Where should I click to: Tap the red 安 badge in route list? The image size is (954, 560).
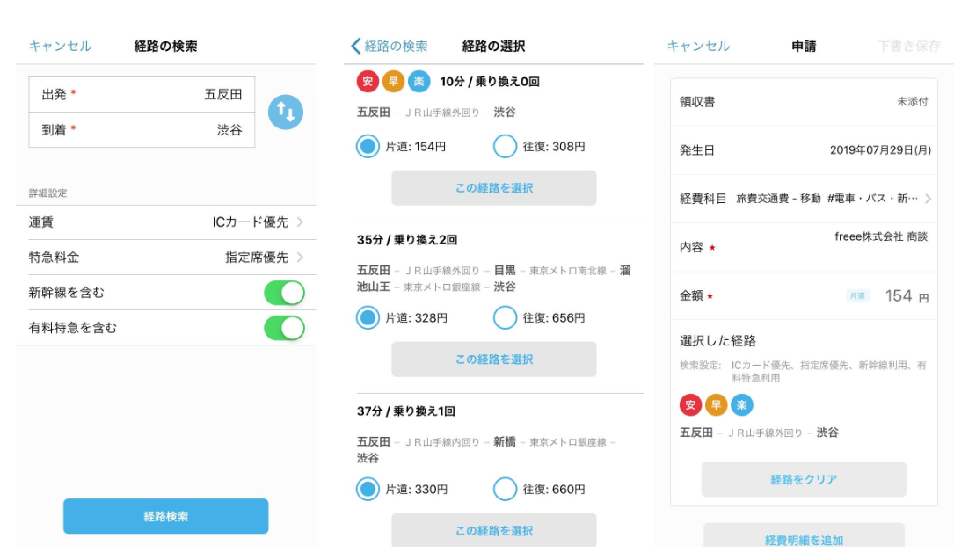[368, 82]
